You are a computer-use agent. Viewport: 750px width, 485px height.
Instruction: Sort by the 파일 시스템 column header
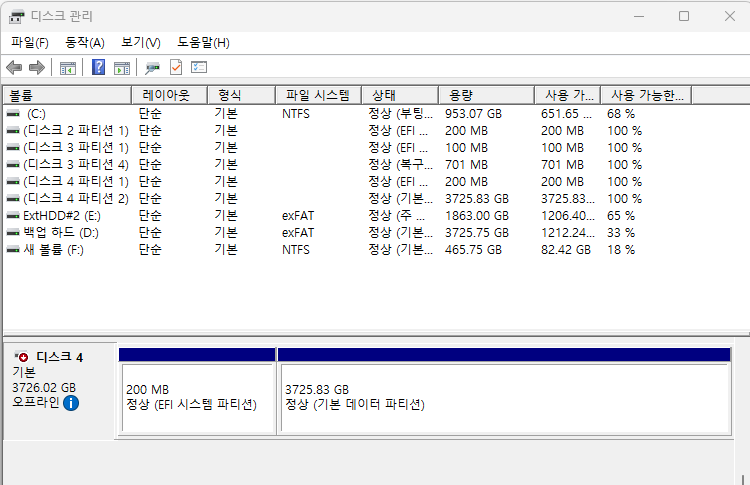click(319, 95)
